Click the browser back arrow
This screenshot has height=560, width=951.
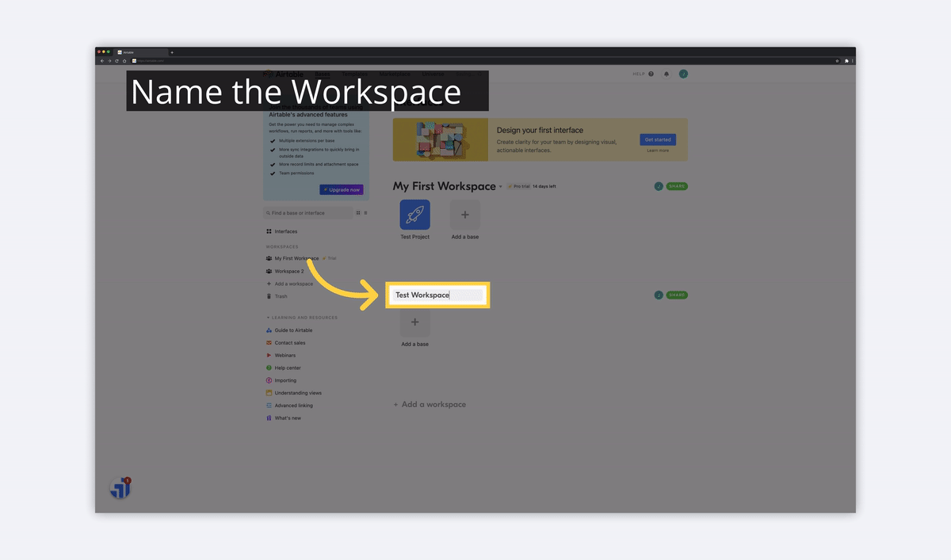[101, 60]
